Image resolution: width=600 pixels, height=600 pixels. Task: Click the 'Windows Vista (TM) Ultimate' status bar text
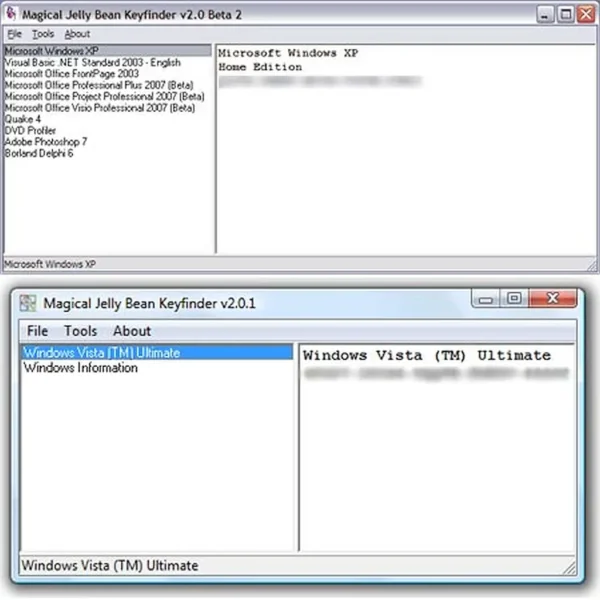click(110, 565)
